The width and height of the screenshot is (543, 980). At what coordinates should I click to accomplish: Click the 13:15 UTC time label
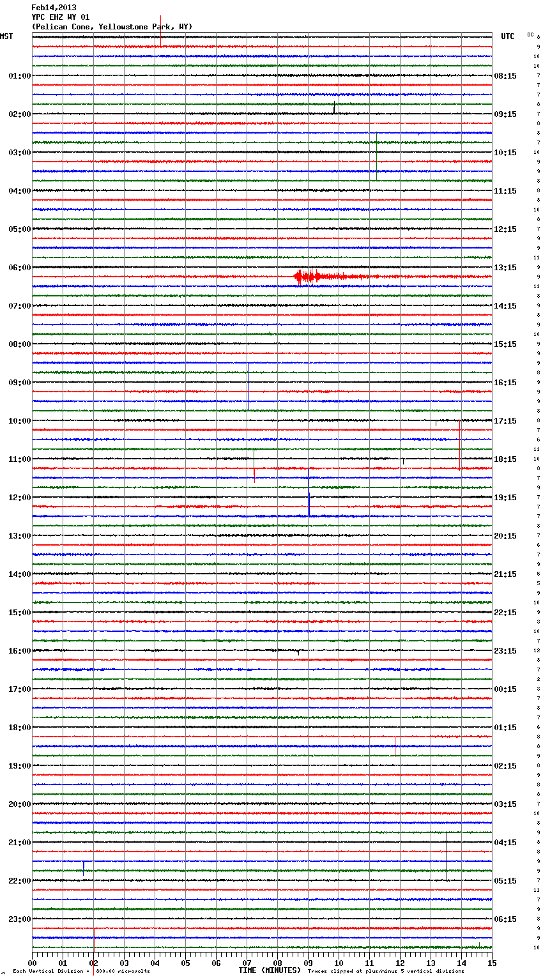pyautogui.click(x=505, y=268)
